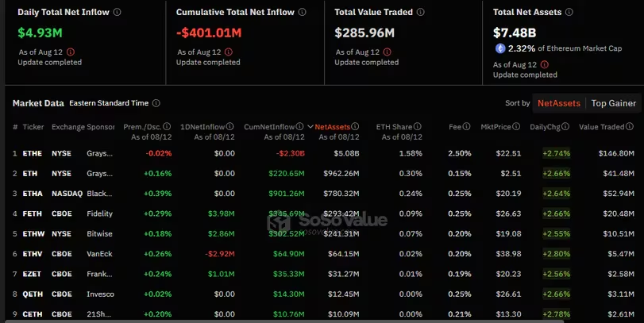
Task: Click info icon beside Daily Total Net Inflow
Action: point(118,13)
